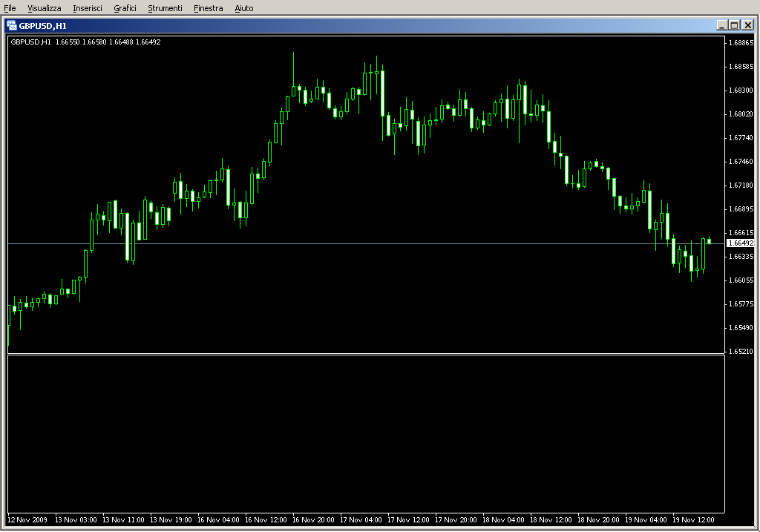Image resolution: width=760 pixels, height=532 pixels.
Task: Click the 17 Nov 12:00 time label
Action: [409, 520]
